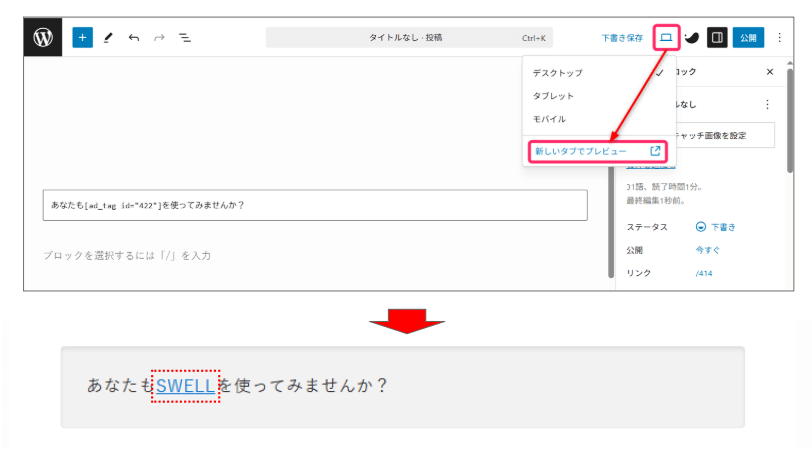Click the empty block placeholder prompt
The image size is (812, 449).
[x=127, y=255]
